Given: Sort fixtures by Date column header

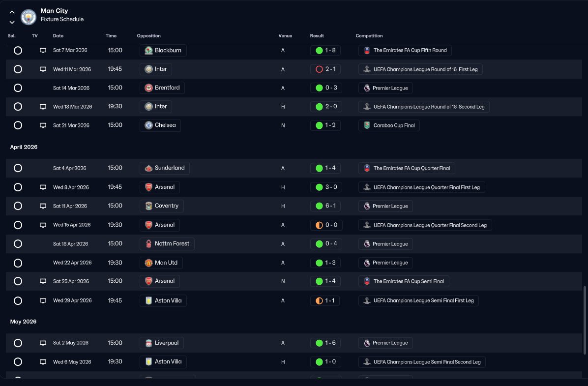Looking at the screenshot, I should click(58, 35).
